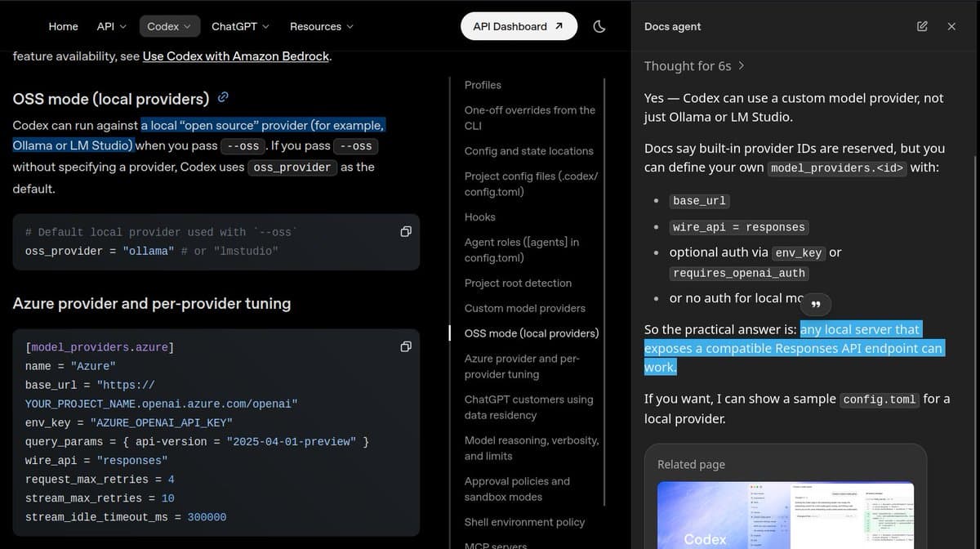Click the 'env_key = "AZURE_OPENAI_API_KEY"' code line
Image resolution: width=980 pixels, height=549 pixels.
click(129, 422)
